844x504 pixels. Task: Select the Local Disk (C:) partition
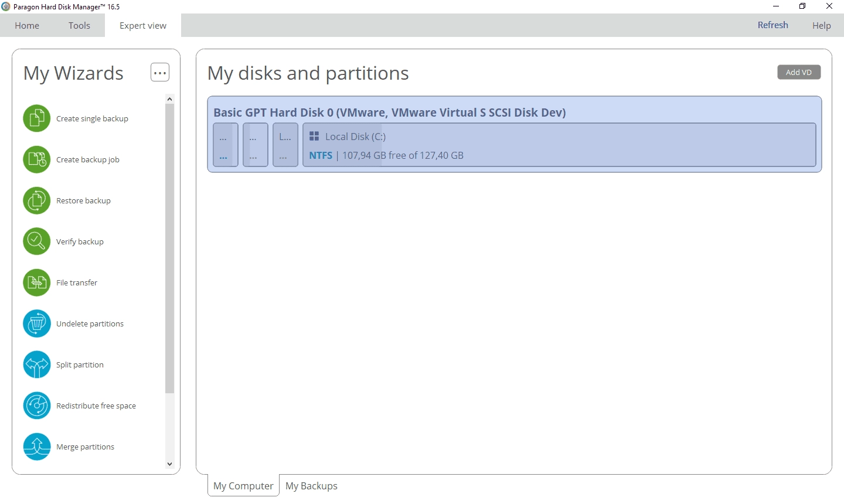coord(559,145)
